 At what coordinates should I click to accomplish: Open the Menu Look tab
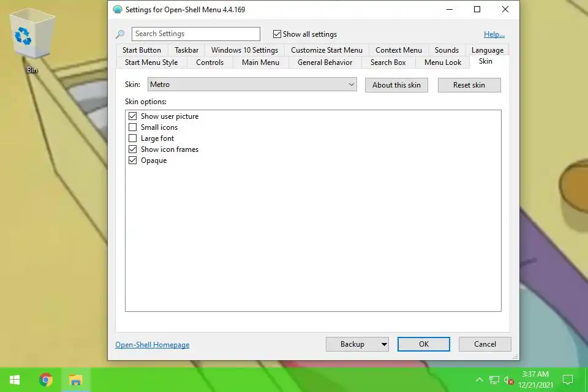[x=443, y=62]
